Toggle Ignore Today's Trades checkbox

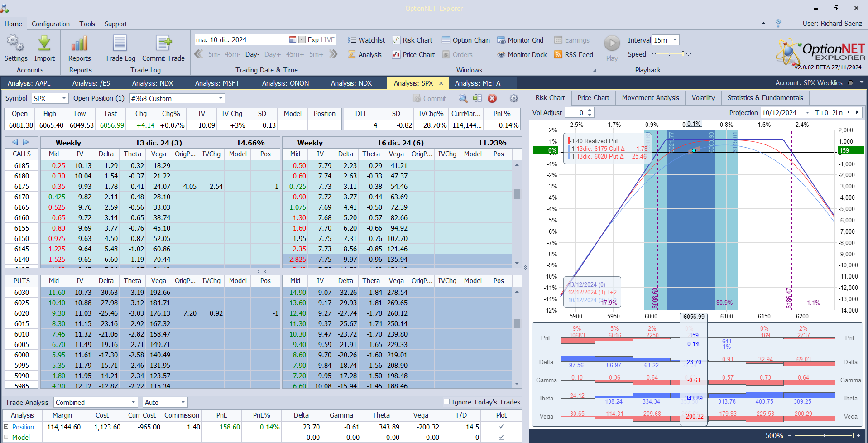click(447, 402)
